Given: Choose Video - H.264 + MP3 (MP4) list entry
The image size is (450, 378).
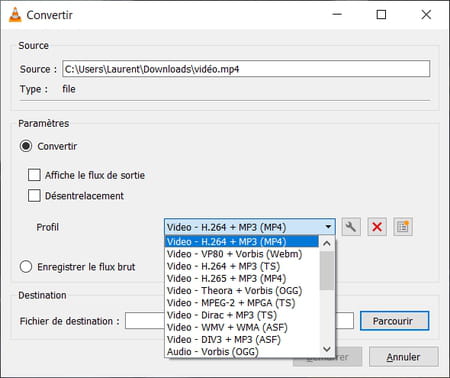Looking at the screenshot, I should pos(241,242).
